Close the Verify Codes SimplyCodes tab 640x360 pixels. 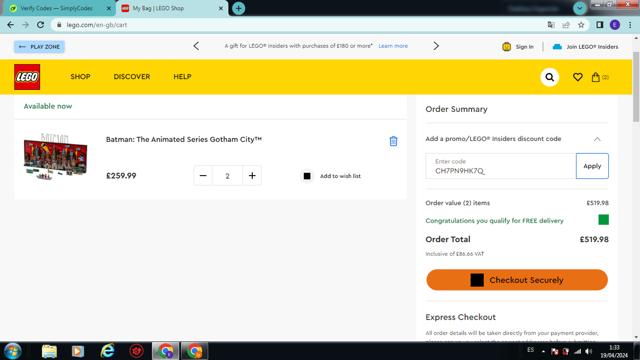[109, 8]
